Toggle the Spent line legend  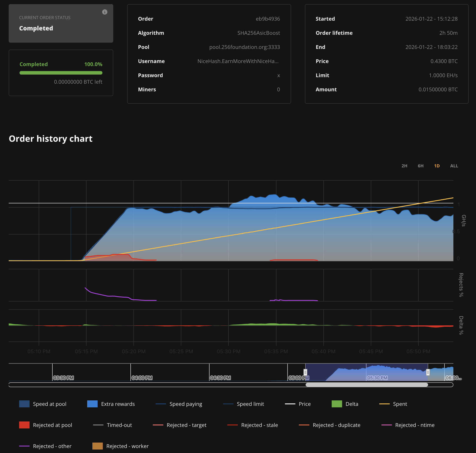tap(400, 404)
